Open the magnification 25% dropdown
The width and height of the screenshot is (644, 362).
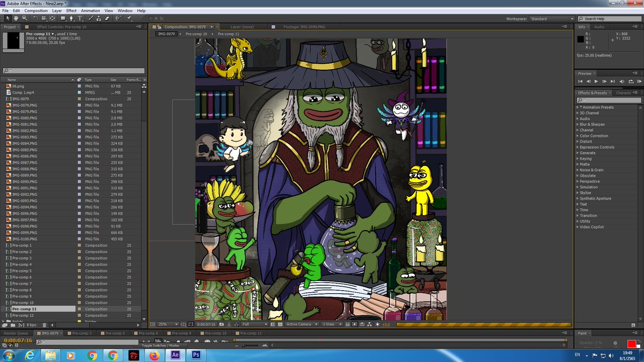168,324
